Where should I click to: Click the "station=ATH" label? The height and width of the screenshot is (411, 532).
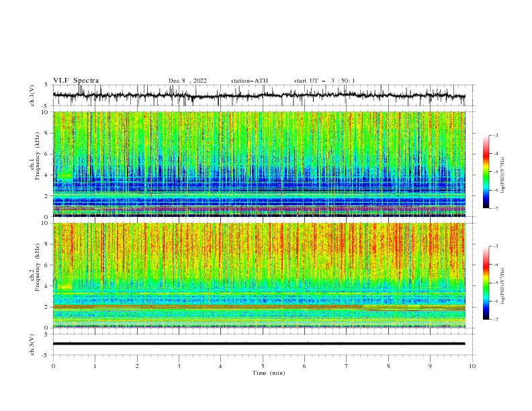click(x=249, y=81)
